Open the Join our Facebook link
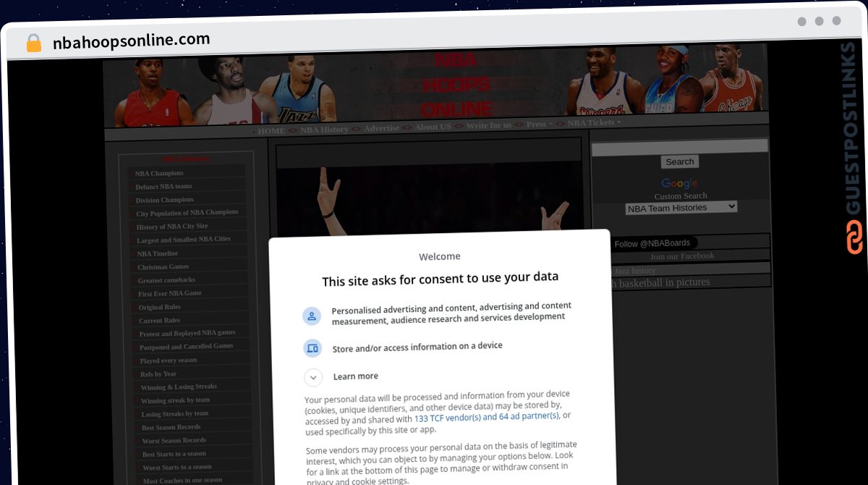The image size is (868, 485). coord(682,256)
